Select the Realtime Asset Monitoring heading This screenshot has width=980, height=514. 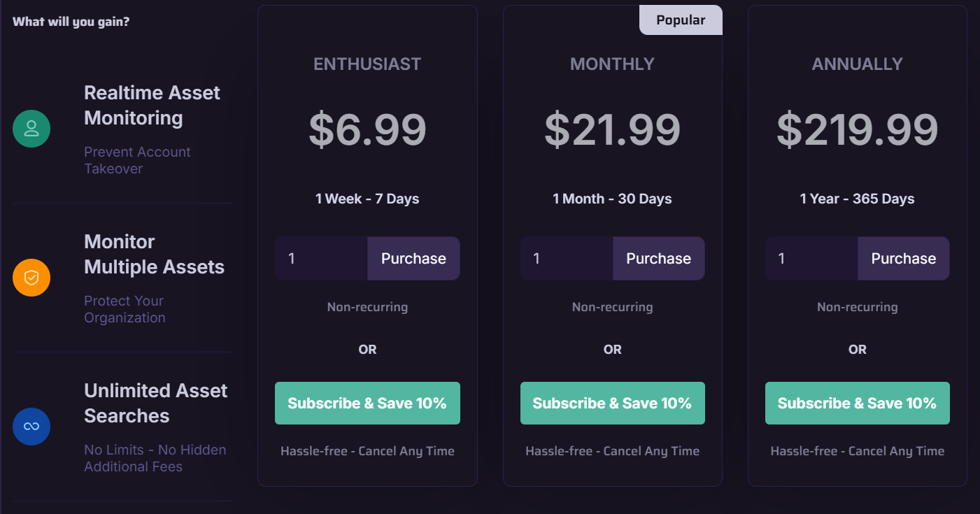[152, 106]
